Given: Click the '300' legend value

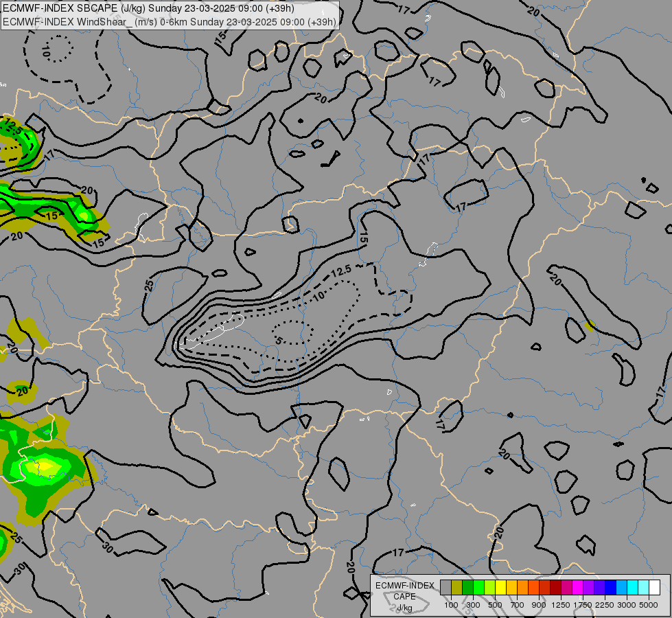Looking at the screenshot, I should [x=473, y=605].
